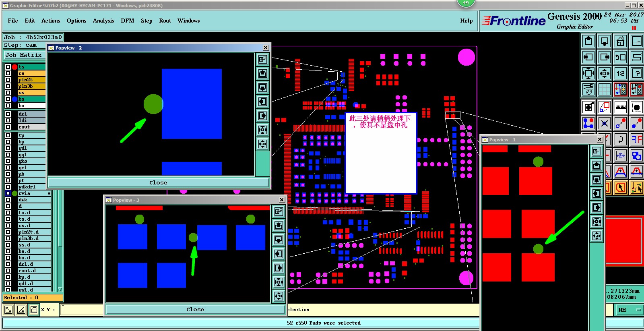Click the '52 r550 Pads were selected' status message
644x331 pixels.
324,323
